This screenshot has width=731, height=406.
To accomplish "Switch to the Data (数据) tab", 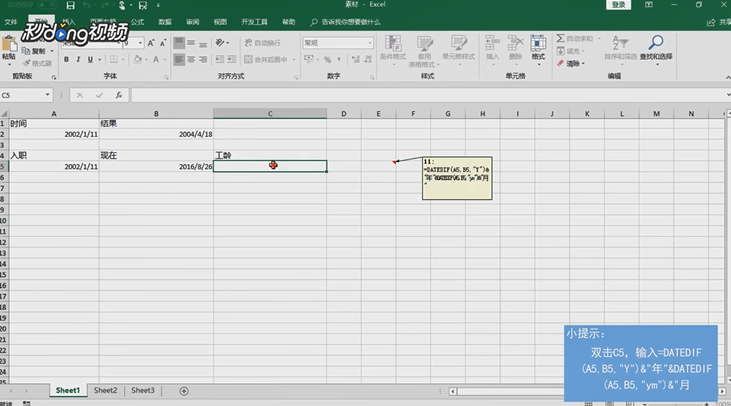I will coord(165,22).
